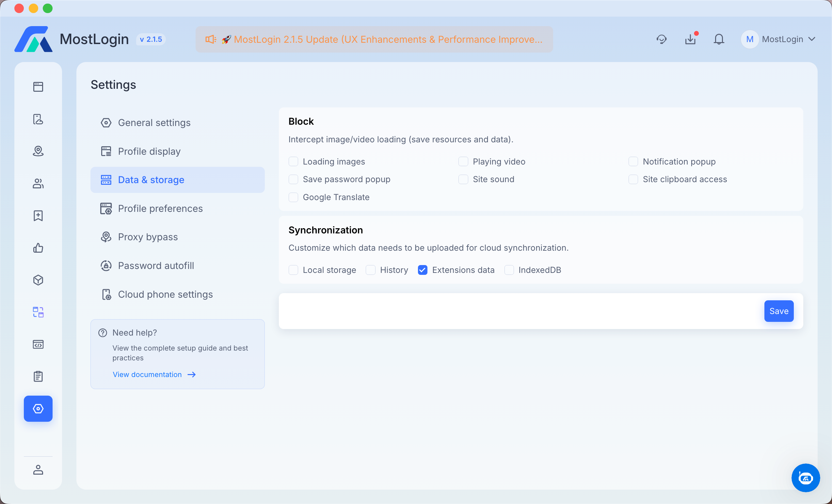This screenshot has width=832, height=504.
Task: Open the MostLogin 2.1.5 Update announcement
Action: [x=374, y=39]
